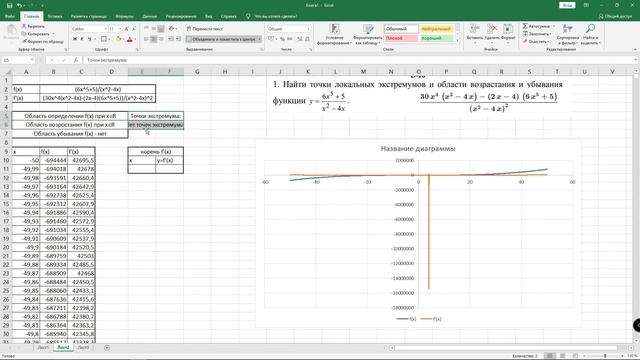Toggle bold Ж formatting
This screenshot has width=640, height=360.
75,39
